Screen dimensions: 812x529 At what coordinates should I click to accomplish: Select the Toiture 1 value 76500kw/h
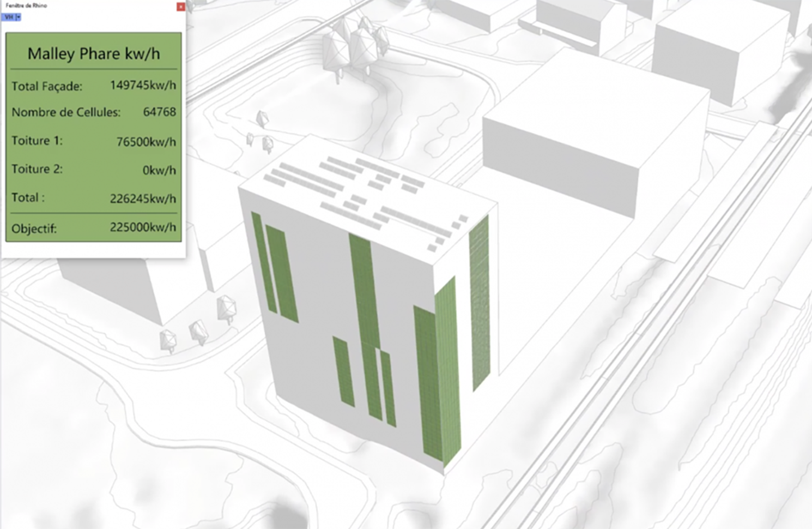[146, 142]
